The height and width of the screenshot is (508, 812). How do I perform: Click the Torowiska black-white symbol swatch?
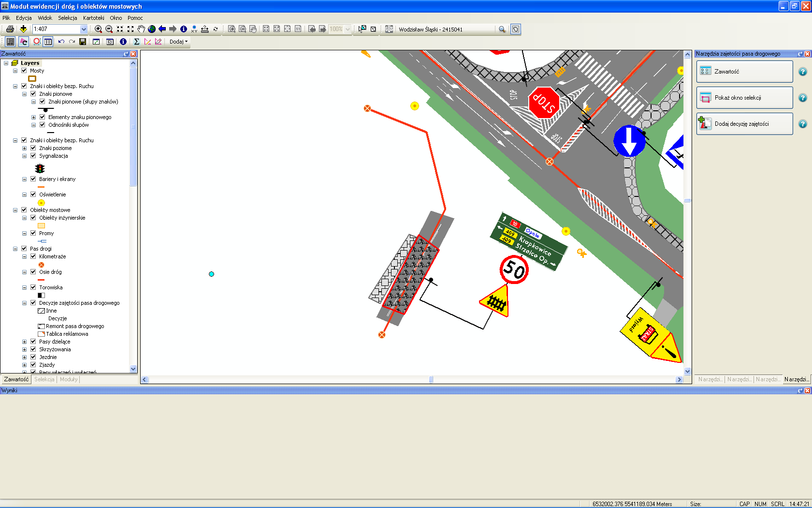click(42, 295)
